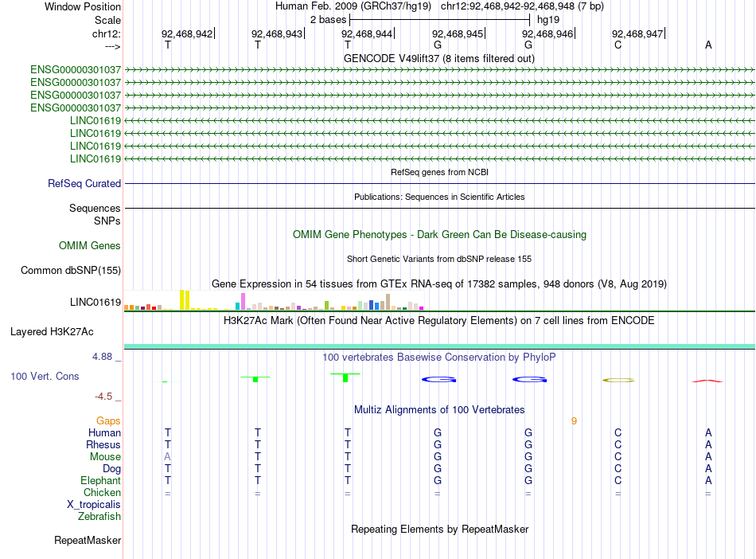Click the 'Scale' track label
This screenshot has width=756, height=559.
[107, 20]
